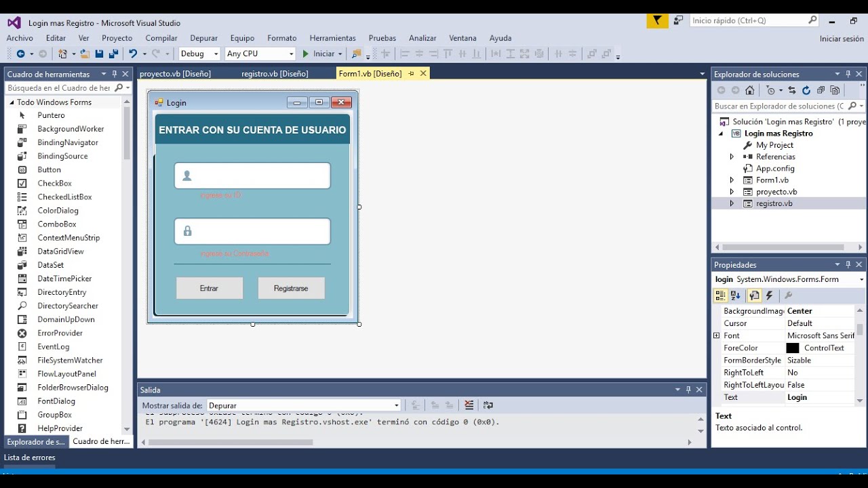Click the Iniciar sesión link
Viewport: 868px width, 488px height.
pyautogui.click(x=842, y=39)
